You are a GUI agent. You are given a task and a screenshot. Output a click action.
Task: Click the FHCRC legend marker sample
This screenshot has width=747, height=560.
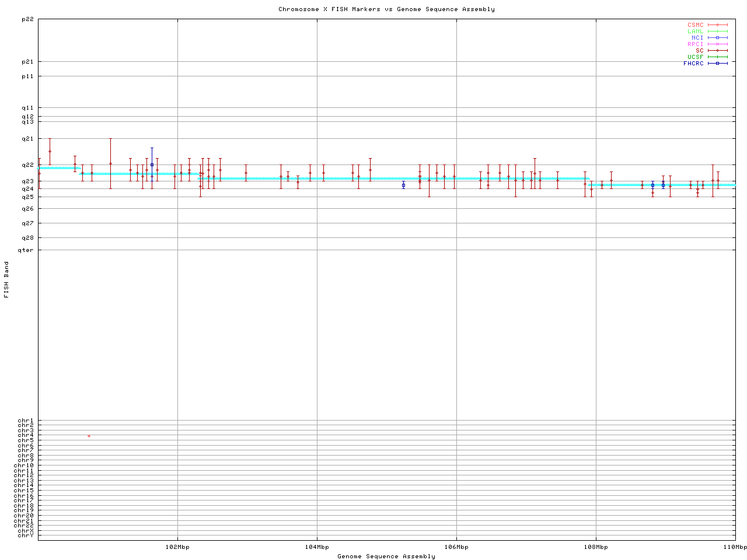pos(717,63)
